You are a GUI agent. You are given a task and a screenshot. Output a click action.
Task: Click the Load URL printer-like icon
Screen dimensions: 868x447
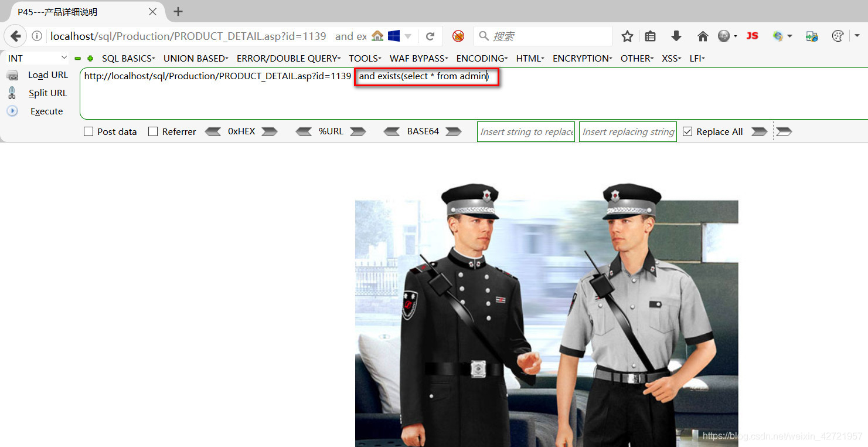(x=12, y=75)
